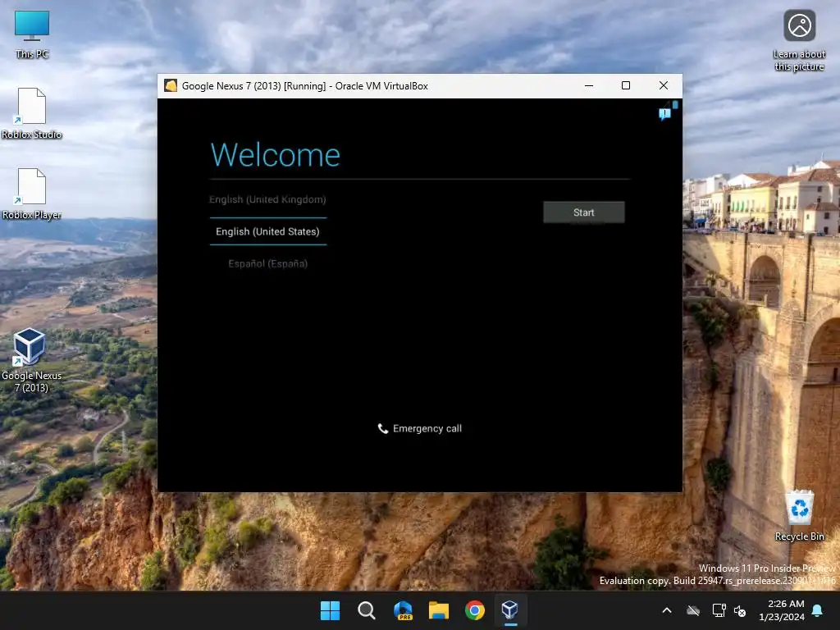This screenshot has width=840, height=630.
Task: Expand hidden system tray icons chevron
Action: [x=667, y=610]
